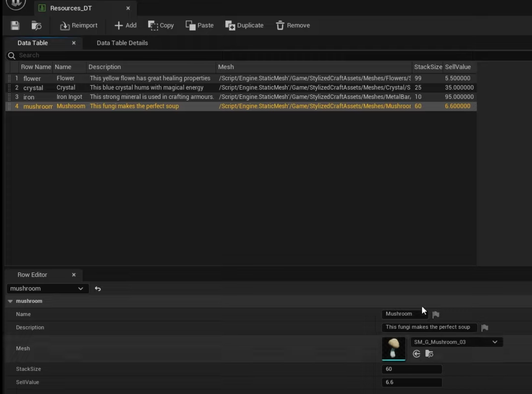
Task: Collapse the mushroom section triangle
Action: click(x=10, y=301)
